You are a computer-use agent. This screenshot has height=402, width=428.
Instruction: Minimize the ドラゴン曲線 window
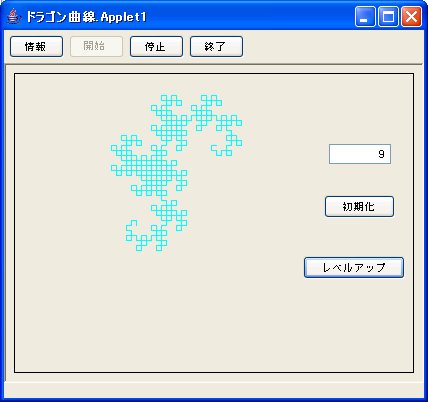pyautogui.click(x=365, y=16)
